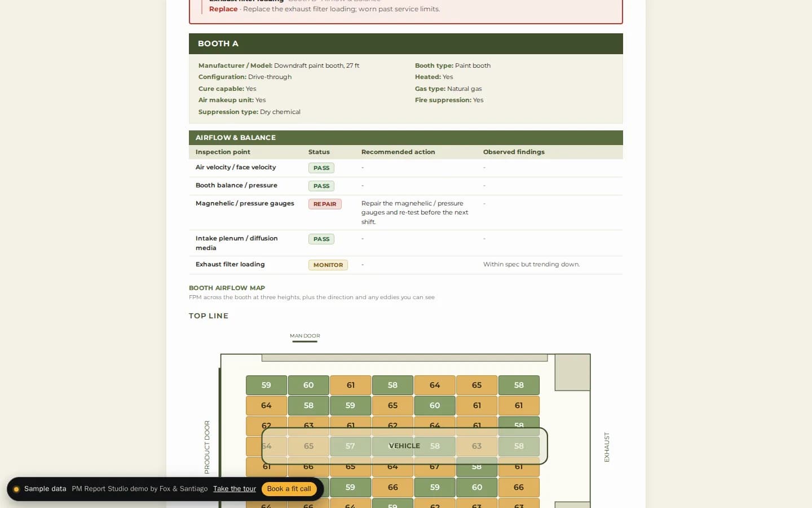Select the BOOTH A section header
This screenshot has width=812, height=508.
pos(406,43)
